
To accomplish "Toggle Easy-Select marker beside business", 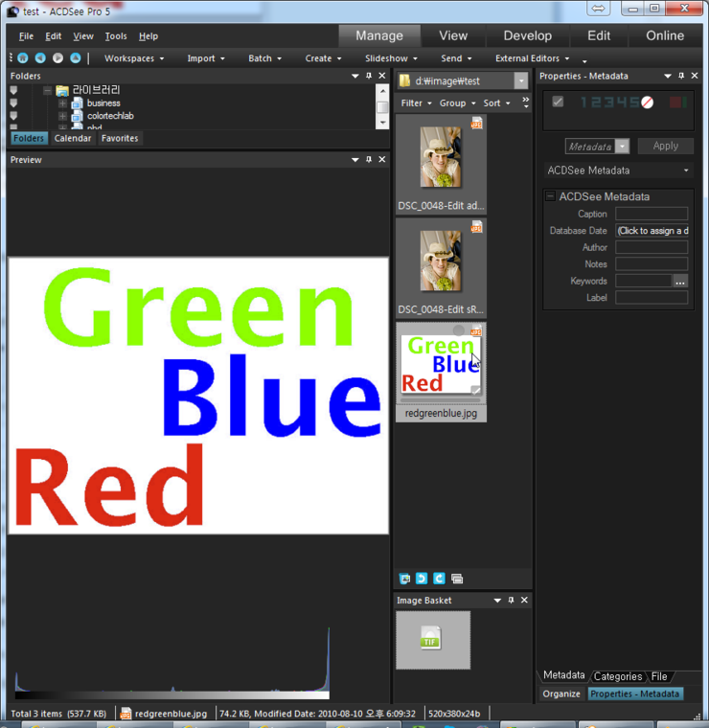I will coord(13,102).
